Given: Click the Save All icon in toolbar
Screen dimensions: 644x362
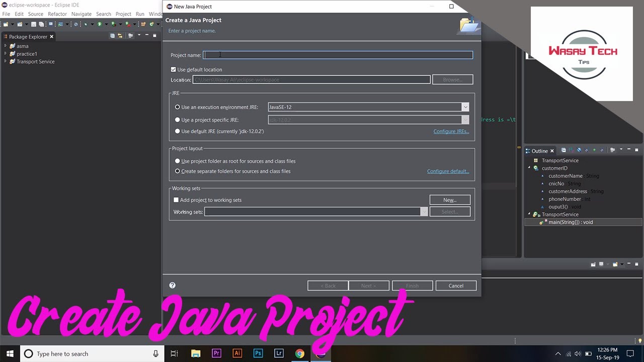Looking at the screenshot, I should [41, 24].
